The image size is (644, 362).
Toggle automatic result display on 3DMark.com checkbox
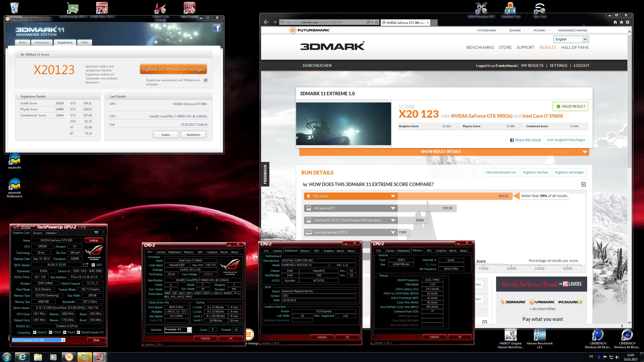206,80
